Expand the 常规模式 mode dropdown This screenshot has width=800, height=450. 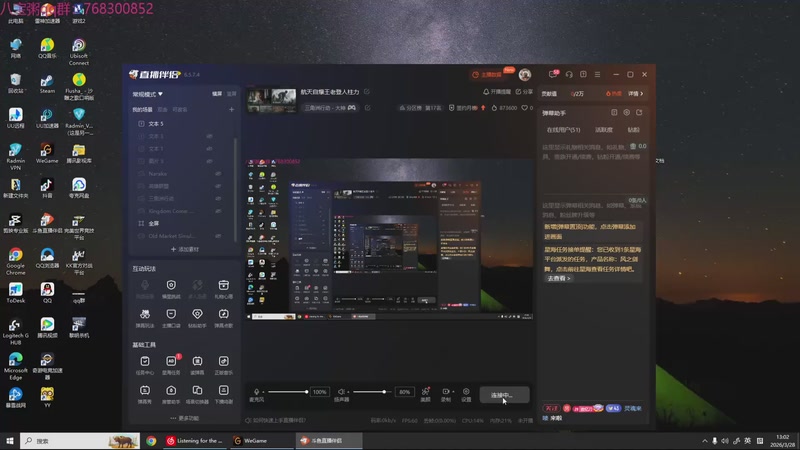[147, 94]
